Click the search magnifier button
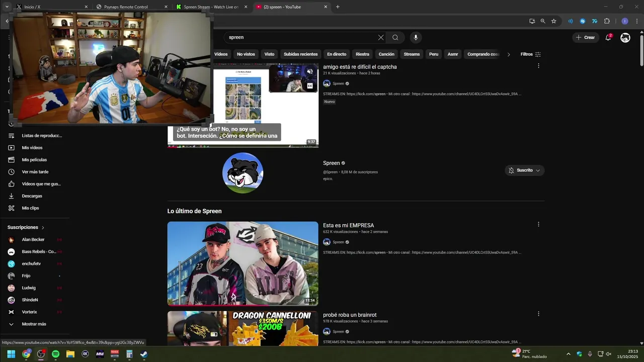This screenshot has width=644, height=362. coord(395,37)
